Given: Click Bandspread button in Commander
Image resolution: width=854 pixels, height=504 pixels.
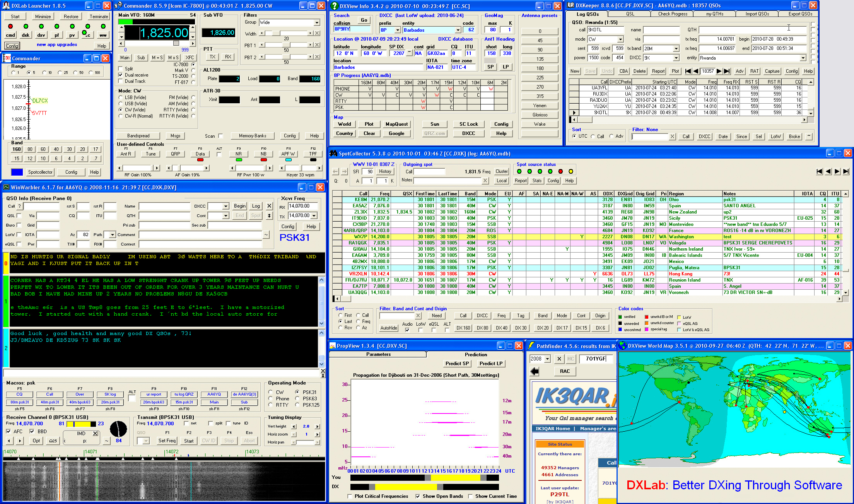Looking at the screenshot, I should click(x=138, y=136).
